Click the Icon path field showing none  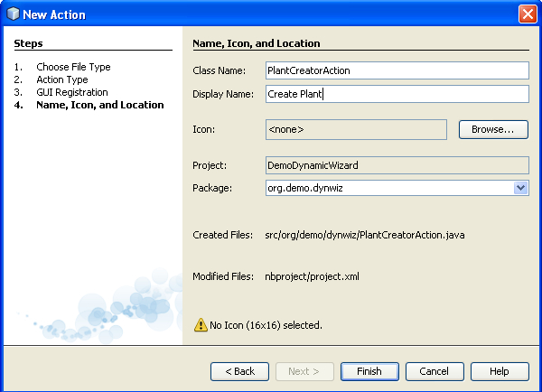click(356, 130)
